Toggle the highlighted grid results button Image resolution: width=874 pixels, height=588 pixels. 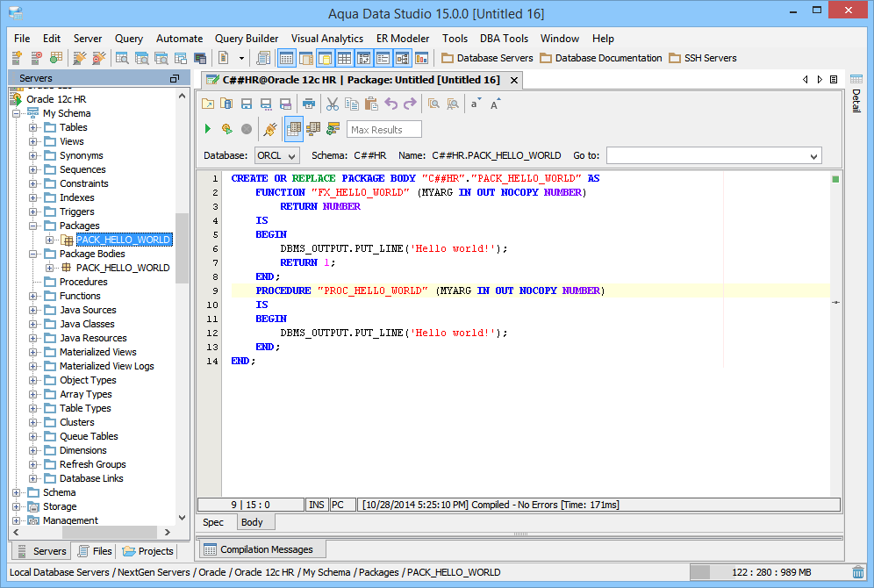pyautogui.click(x=294, y=129)
